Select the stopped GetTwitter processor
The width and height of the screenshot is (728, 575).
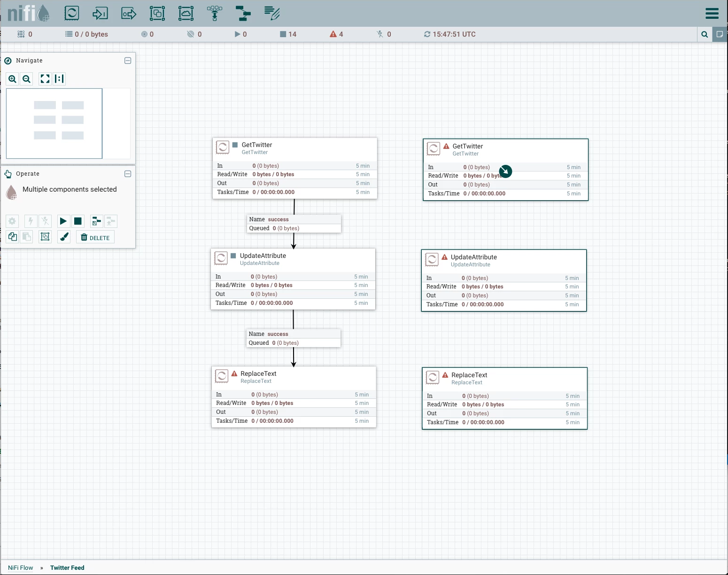(x=295, y=168)
